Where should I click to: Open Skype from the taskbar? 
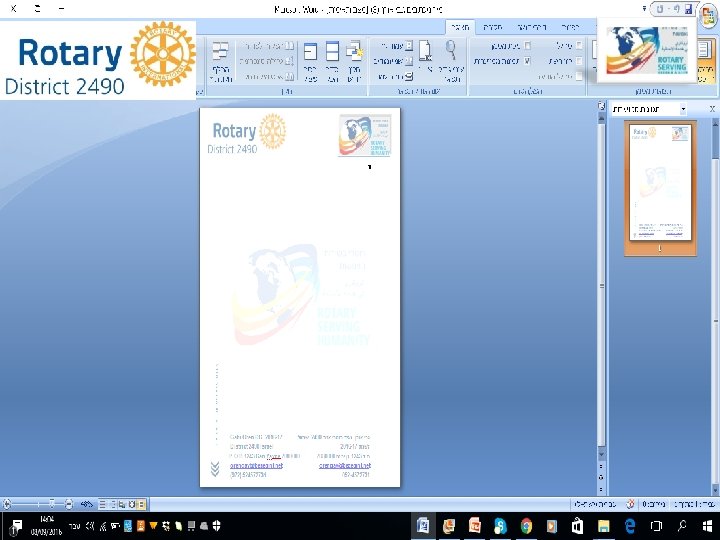coord(500,526)
